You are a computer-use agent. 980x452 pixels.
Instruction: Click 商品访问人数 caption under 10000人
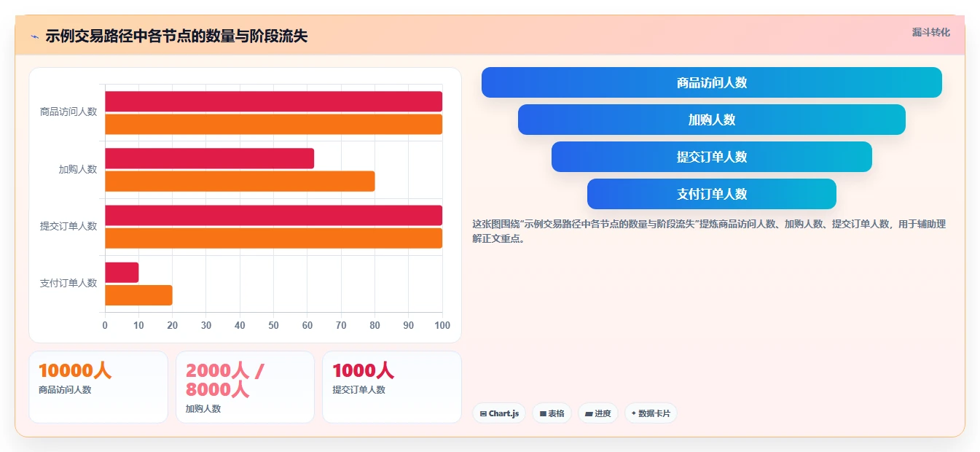point(65,390)
